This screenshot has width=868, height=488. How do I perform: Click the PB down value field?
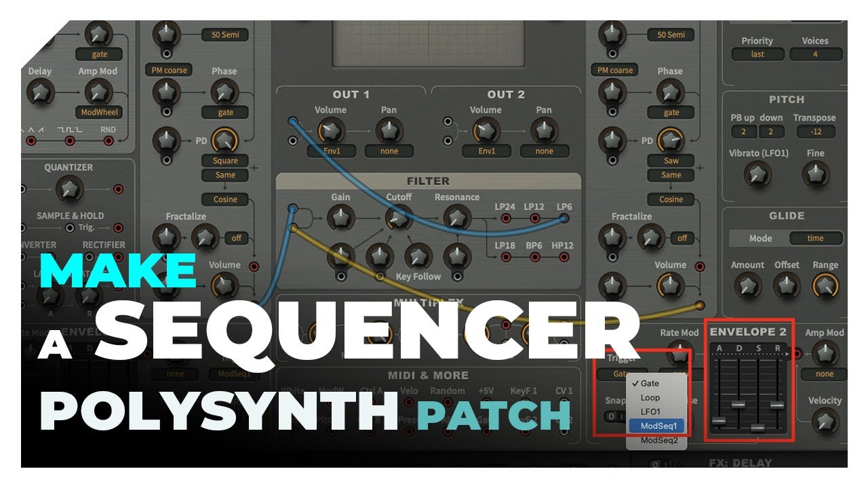point(772,131)
